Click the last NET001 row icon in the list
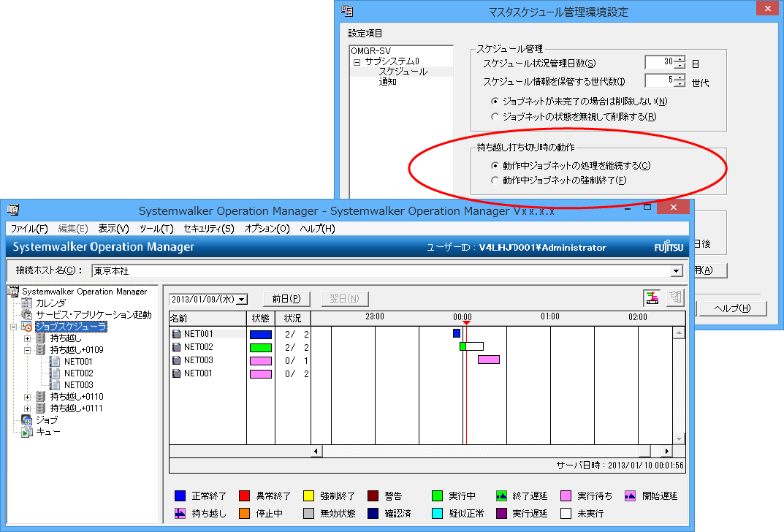 [177, 373]
